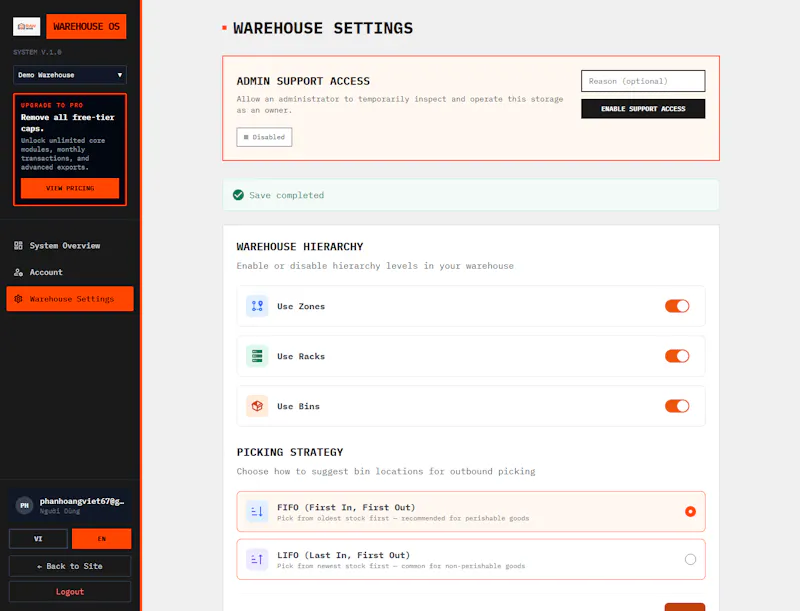Switch language to VI
800x611 pixels.
click(38, 539)
